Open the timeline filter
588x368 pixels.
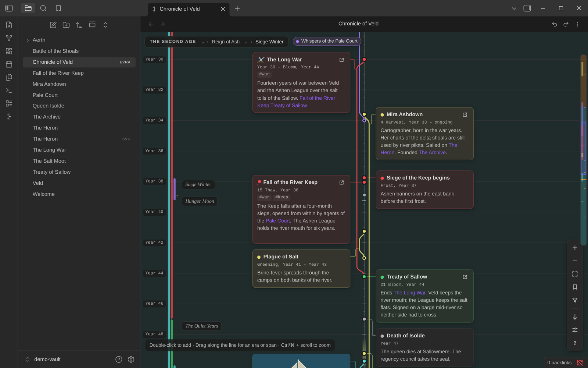tap(575, 300)
